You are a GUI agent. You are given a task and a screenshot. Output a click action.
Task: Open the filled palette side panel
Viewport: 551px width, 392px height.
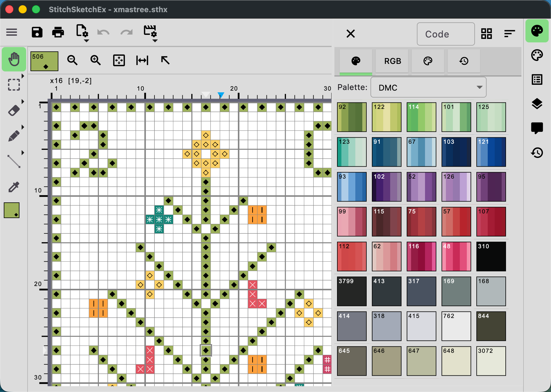click(x=537, y=31)
